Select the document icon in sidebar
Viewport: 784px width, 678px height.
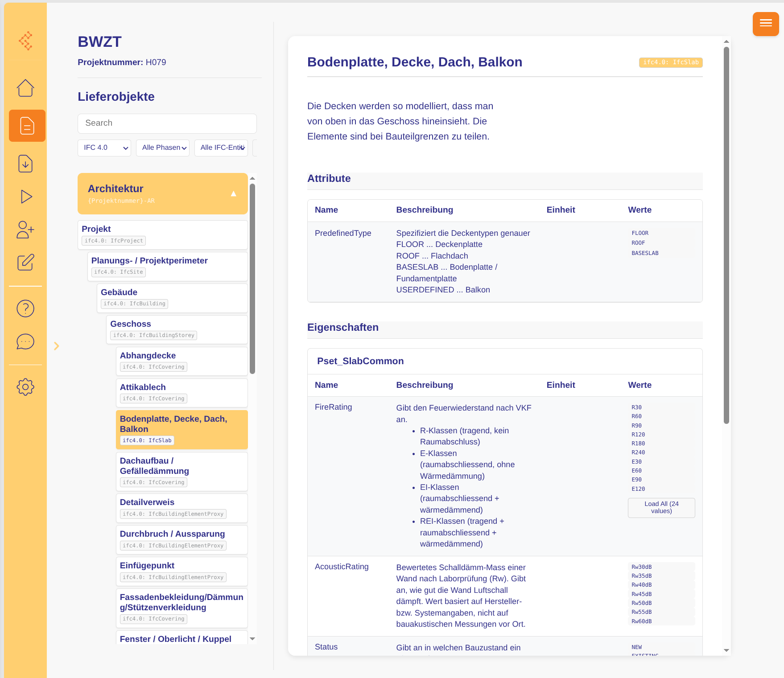[27, 126]
